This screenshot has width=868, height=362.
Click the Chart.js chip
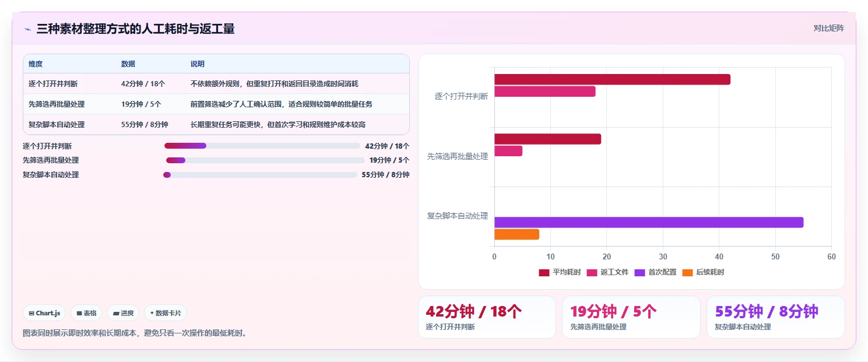(45, 313)
